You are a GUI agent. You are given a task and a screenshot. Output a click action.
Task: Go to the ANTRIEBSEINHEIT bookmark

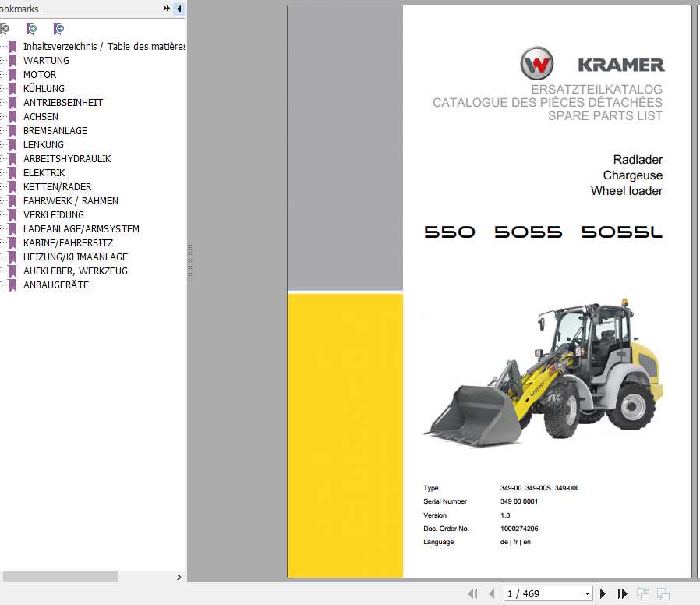[x=63, y=103]
